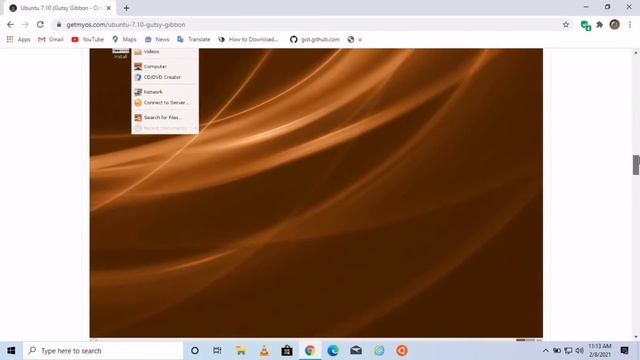Bookmark this page with the star icon
640x360 pixels.
tap(566, 24)
